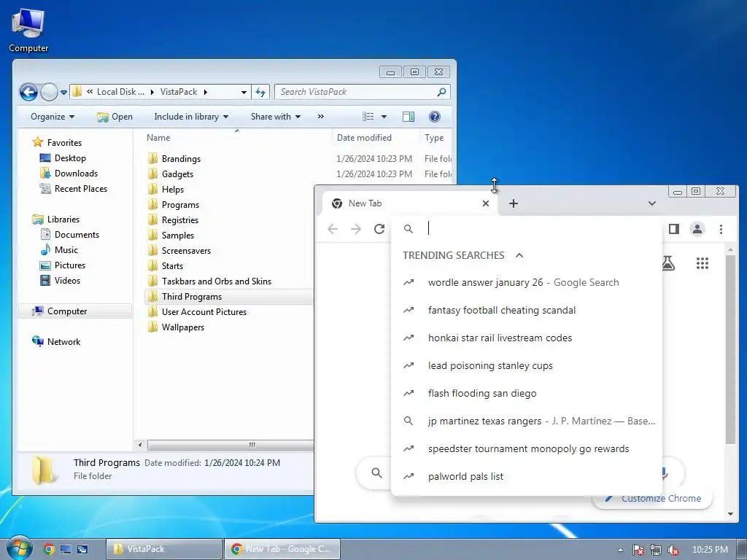Click the VistaPack breadcrumb segment
Image resolution: width=747 pixels, height=560 pixels.
click(x=179, y=92)
